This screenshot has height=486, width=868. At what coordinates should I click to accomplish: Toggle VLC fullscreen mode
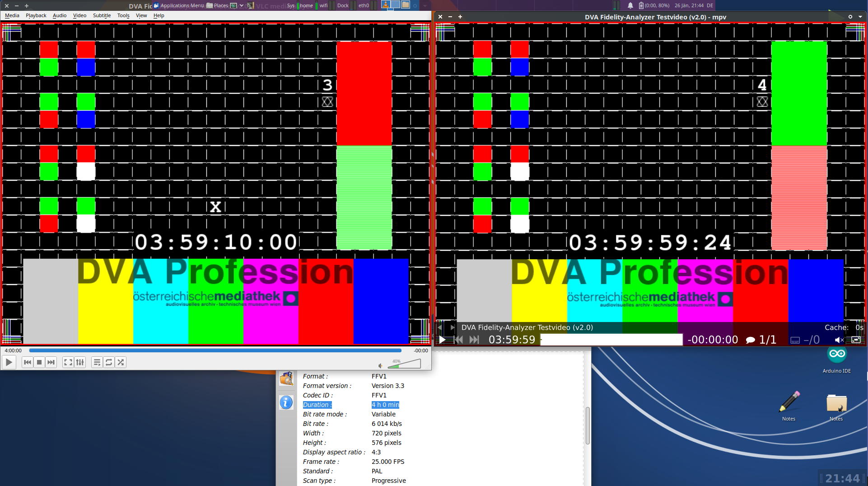tap(68, 362)
